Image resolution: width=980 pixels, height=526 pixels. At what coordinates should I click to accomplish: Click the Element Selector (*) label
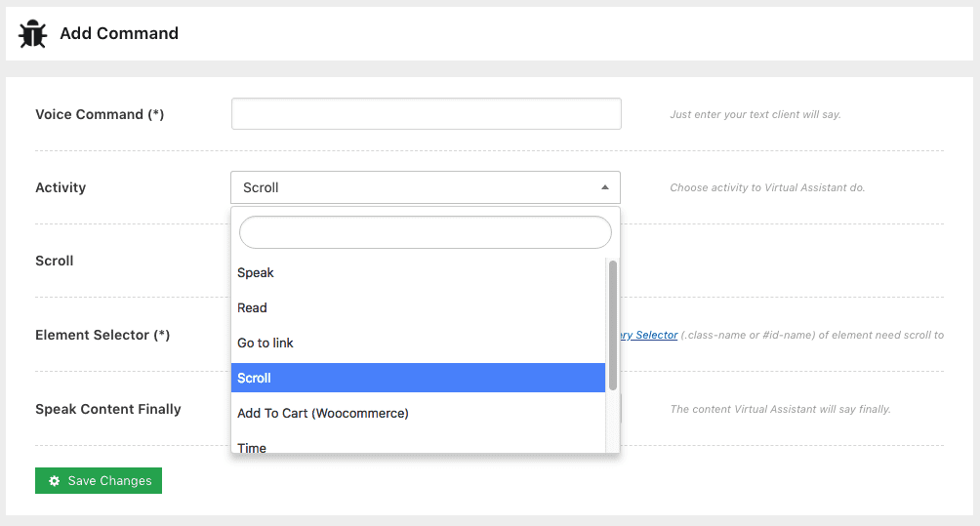tap(102, 336)
